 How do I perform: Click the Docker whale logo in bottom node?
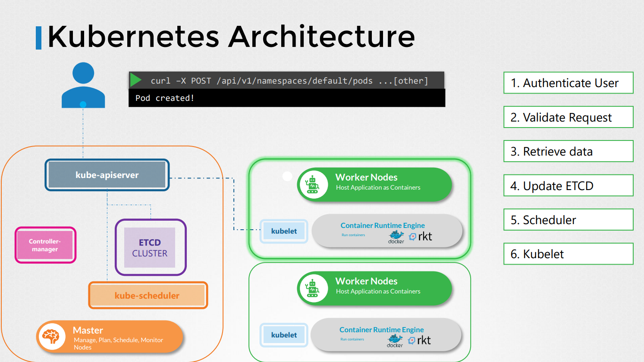coord(395,340)
